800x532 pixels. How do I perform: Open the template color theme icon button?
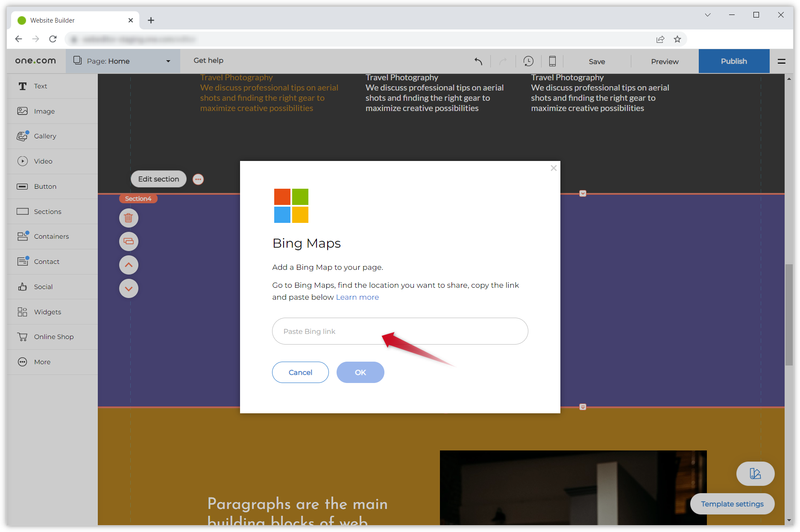755,474
